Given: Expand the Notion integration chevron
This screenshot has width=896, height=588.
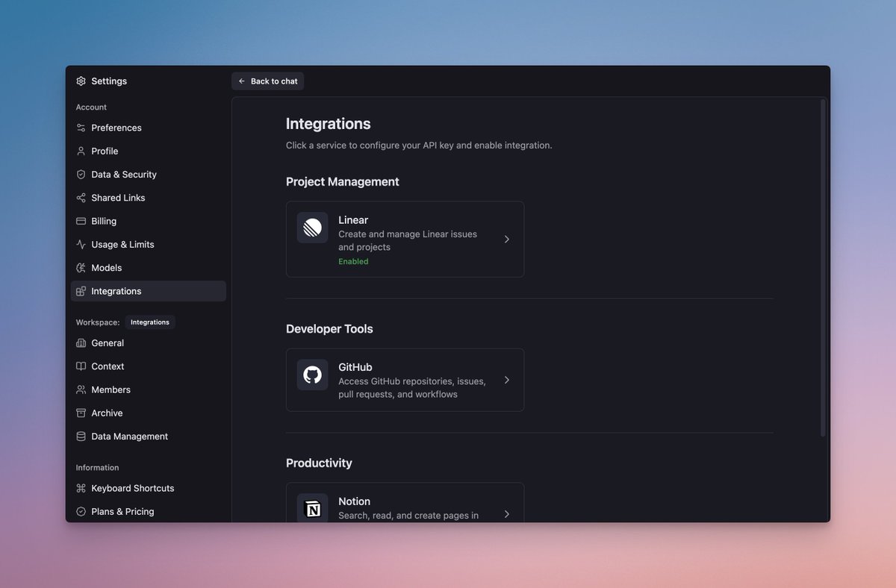Looking at the screenshot, I should 507,514.
